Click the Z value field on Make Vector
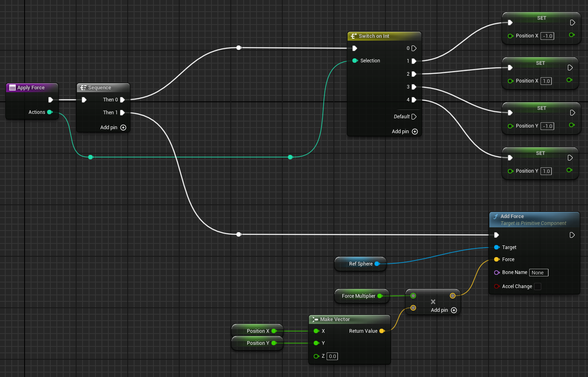 332,356
